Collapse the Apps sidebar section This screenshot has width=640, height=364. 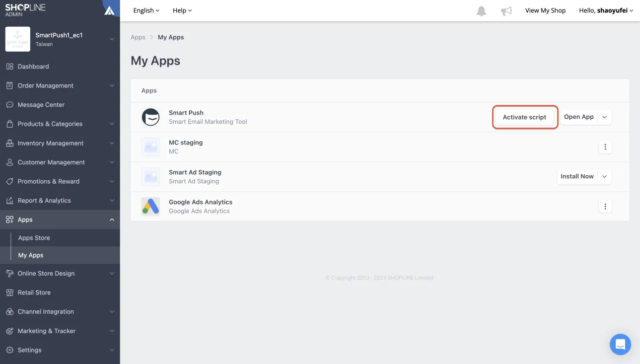[112, 219]
